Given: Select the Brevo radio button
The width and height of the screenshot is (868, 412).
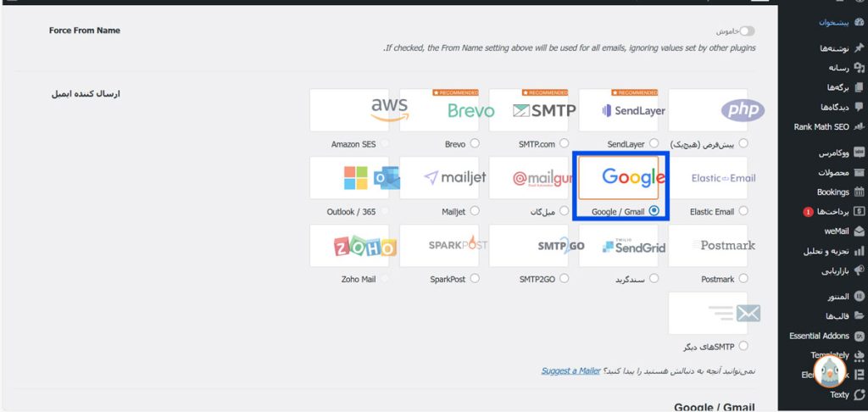Looking at the screenshot, I should (x=475, y=143).
